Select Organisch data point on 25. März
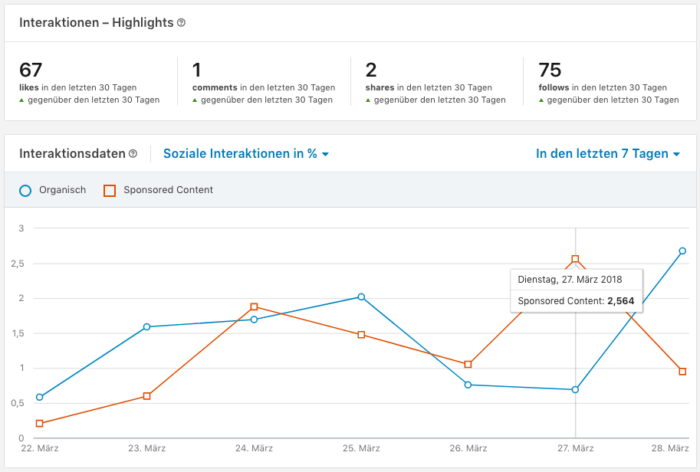700x472 pixels. [361, 297]
